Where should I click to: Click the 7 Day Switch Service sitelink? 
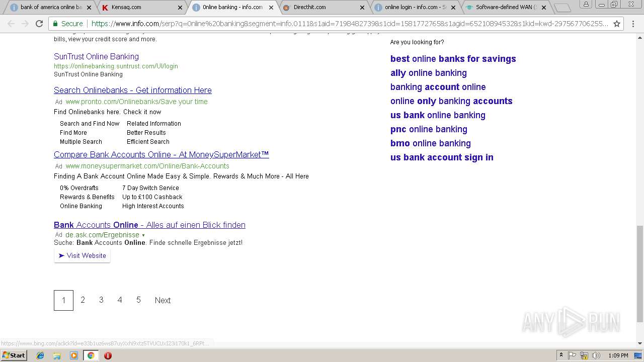(150, 188)
